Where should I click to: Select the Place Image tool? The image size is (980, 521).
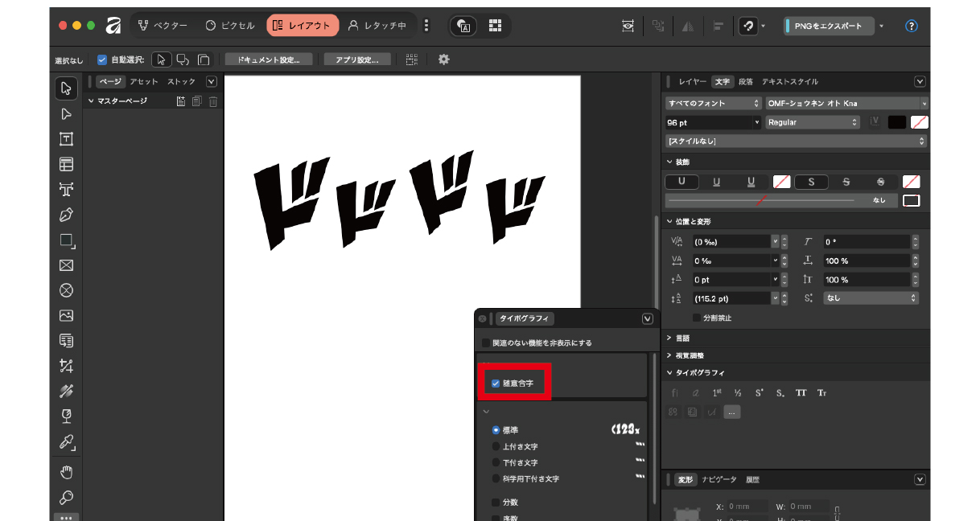[67, 316]
